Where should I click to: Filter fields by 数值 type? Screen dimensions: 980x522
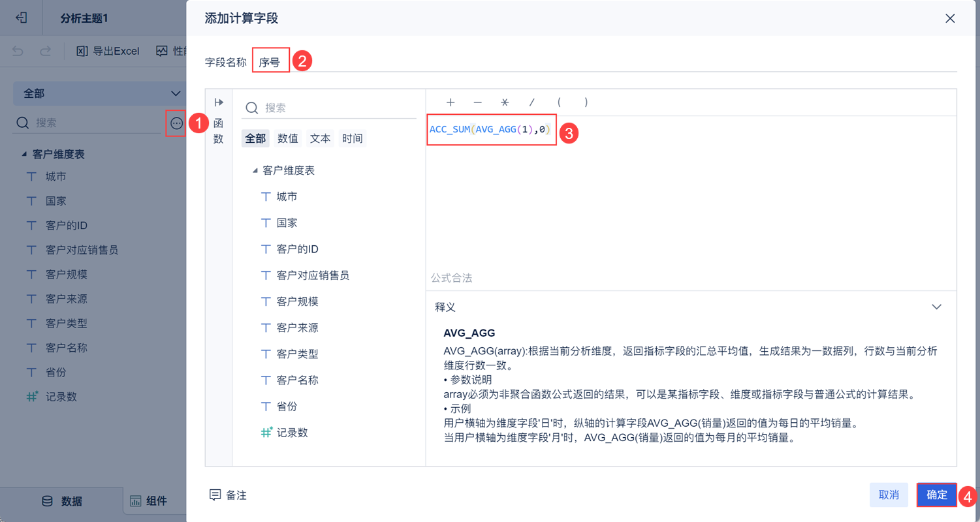pyautogui.click(x=288, y=138)
